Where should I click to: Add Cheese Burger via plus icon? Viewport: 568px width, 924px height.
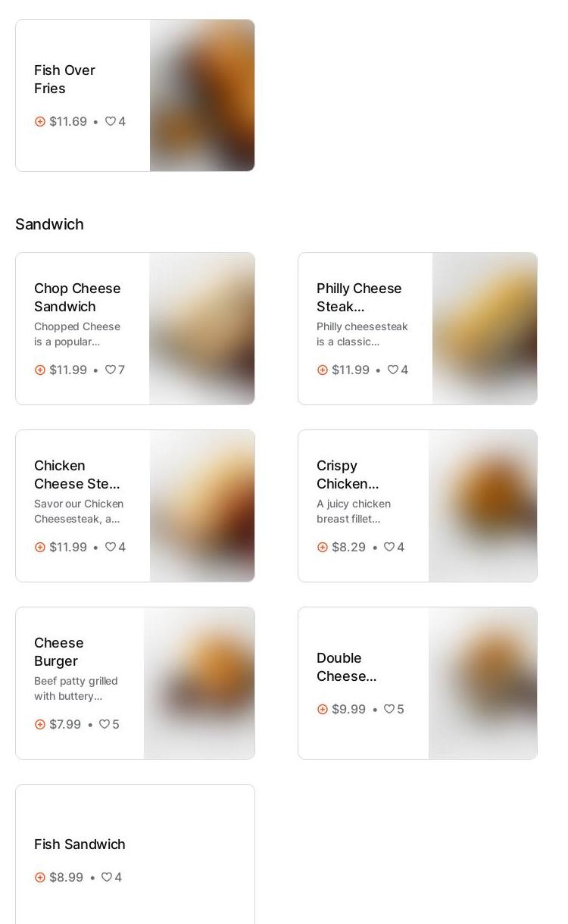pos(40,724)
